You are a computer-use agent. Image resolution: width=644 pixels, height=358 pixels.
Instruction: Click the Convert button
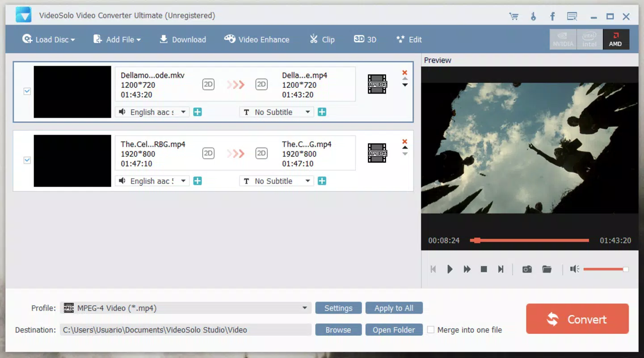(x=577, y=319)
